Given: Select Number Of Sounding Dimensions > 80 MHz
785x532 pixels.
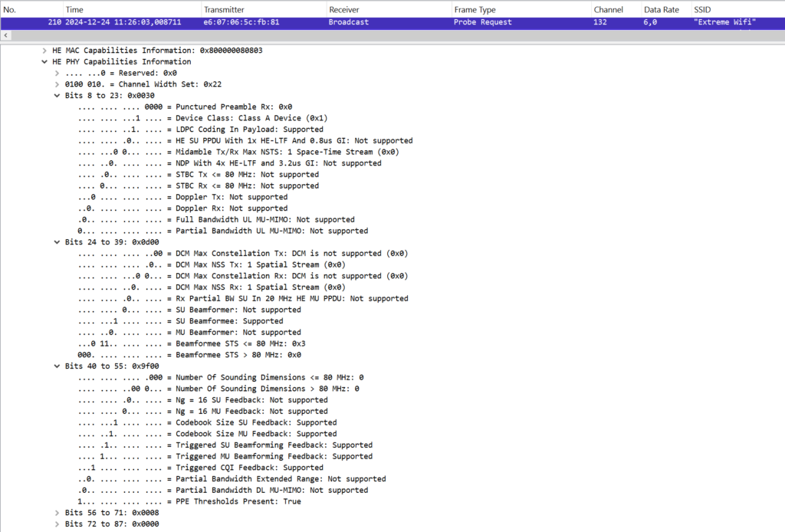Looking at the screenshot, I should (x=218, y=389).
